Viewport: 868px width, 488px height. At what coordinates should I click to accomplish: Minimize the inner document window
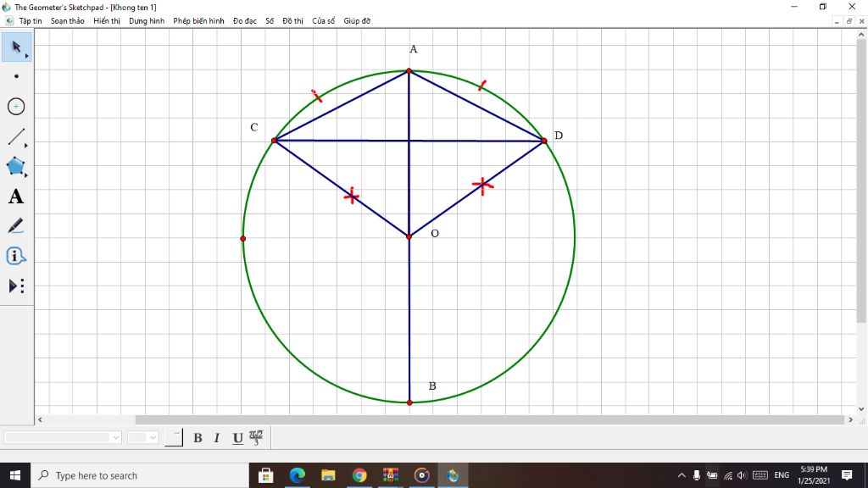tap(837, 21)
